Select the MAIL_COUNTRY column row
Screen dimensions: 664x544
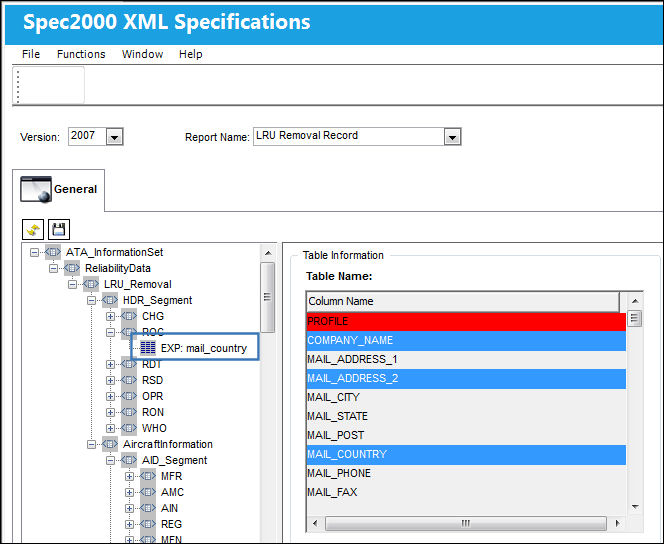466,454
